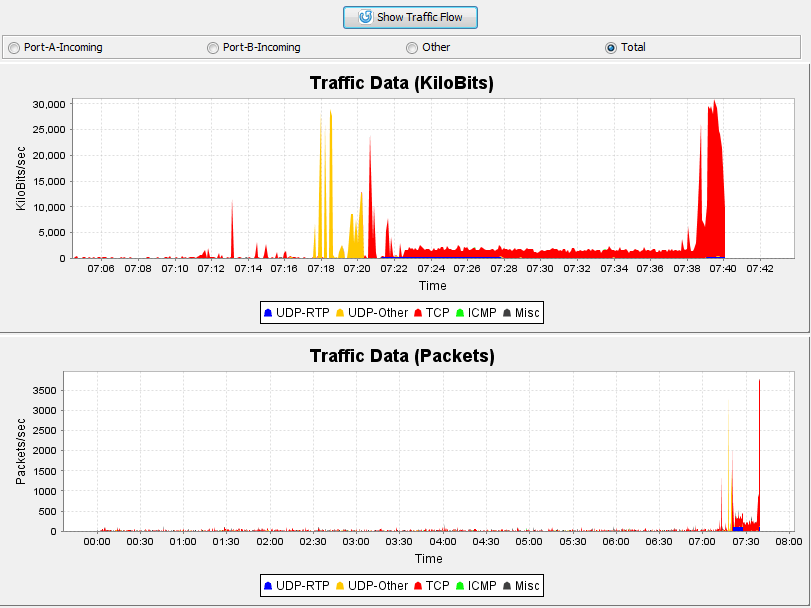Click UDP-RTP legend marker in Packets chart
The height and width of the screenshot is (608, 811).
pos(268,586)
